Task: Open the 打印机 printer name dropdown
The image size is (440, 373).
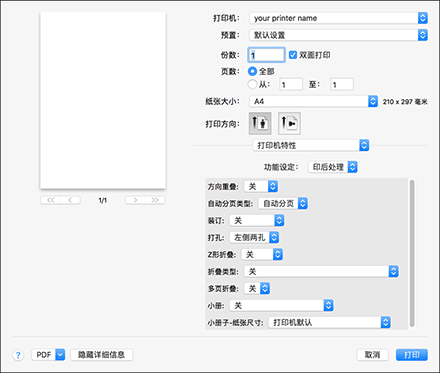Action: point(338,18)
